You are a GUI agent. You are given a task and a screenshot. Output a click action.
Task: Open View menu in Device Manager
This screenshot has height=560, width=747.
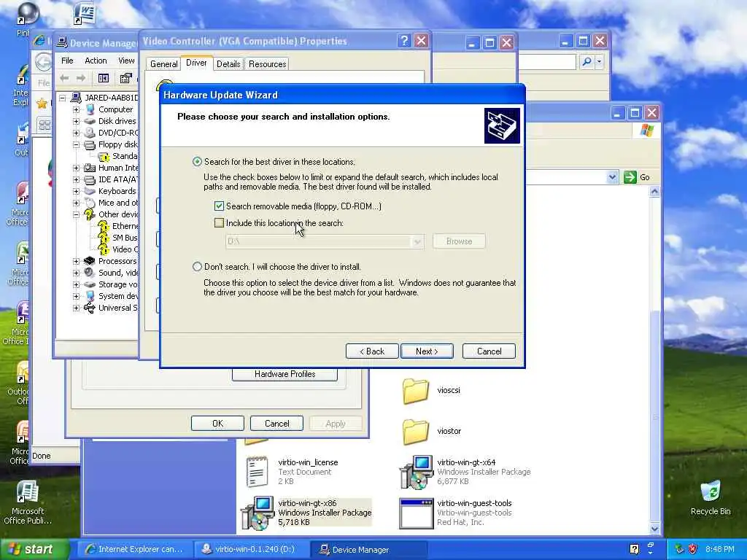pyautogui.click(x=126, y=61)
